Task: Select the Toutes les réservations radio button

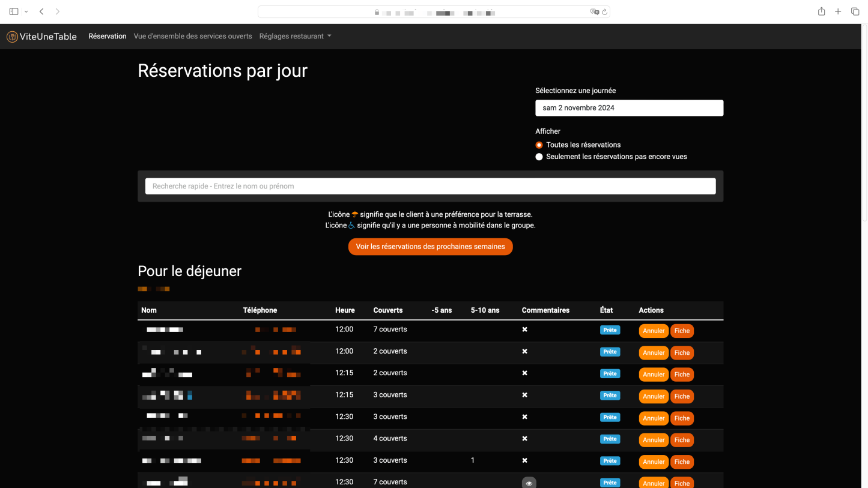Action: click(539, 145)
